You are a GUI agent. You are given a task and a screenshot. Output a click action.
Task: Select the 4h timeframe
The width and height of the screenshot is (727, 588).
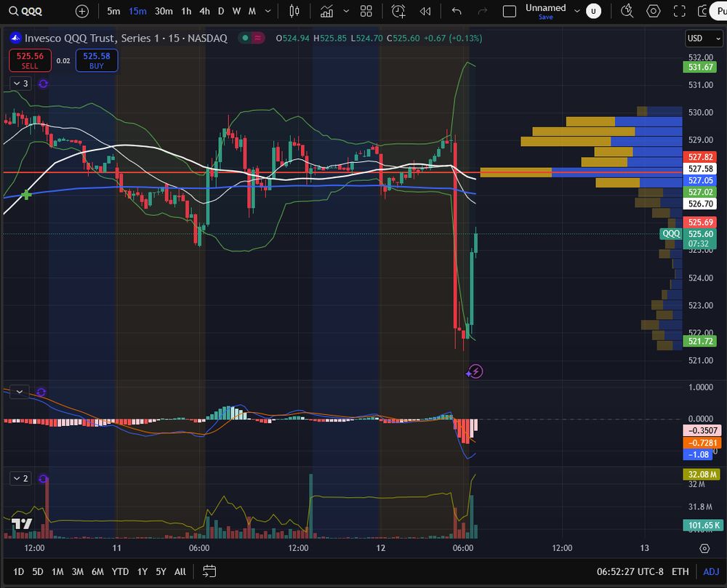click(204, 11)
